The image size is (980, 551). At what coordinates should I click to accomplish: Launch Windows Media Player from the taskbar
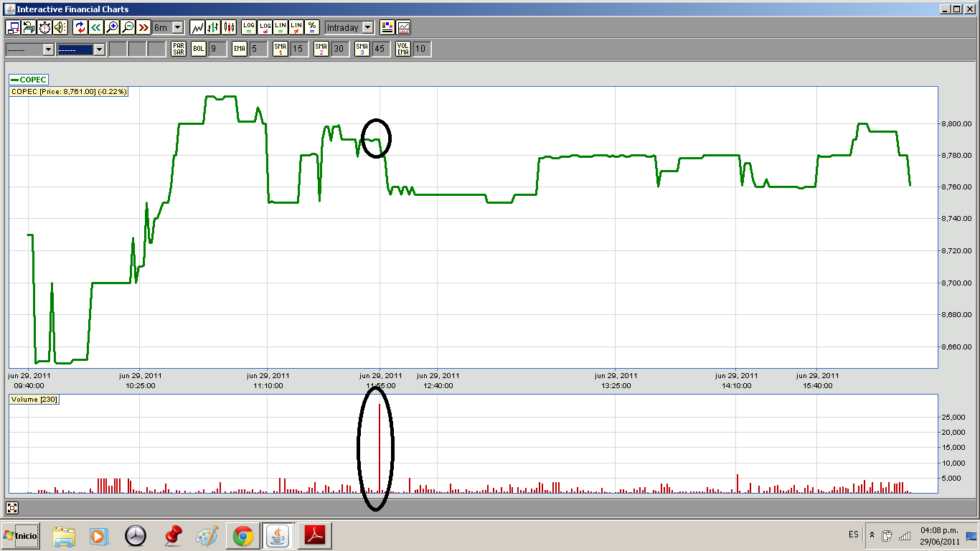(99, 535)
